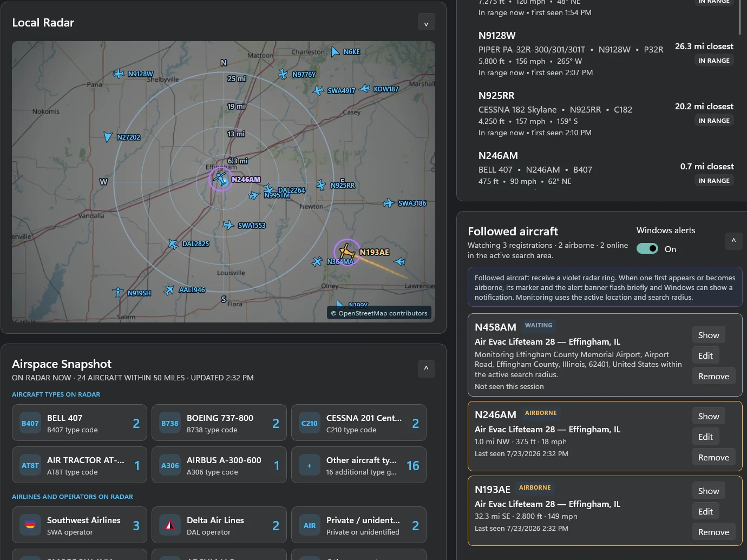Click the AIRBORNE badge next to N193AE
Viewport: 747px width, 560px height.
click(535, 487)
